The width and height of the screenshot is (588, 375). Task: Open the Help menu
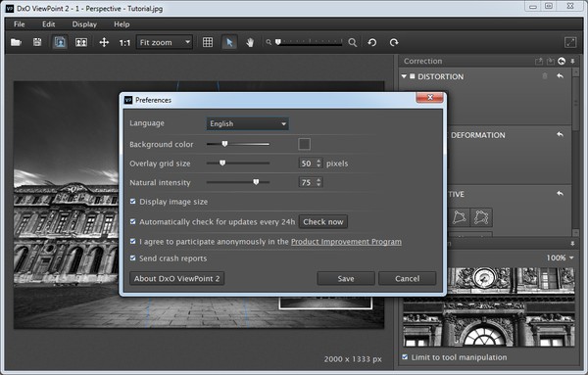click(122, 24)
